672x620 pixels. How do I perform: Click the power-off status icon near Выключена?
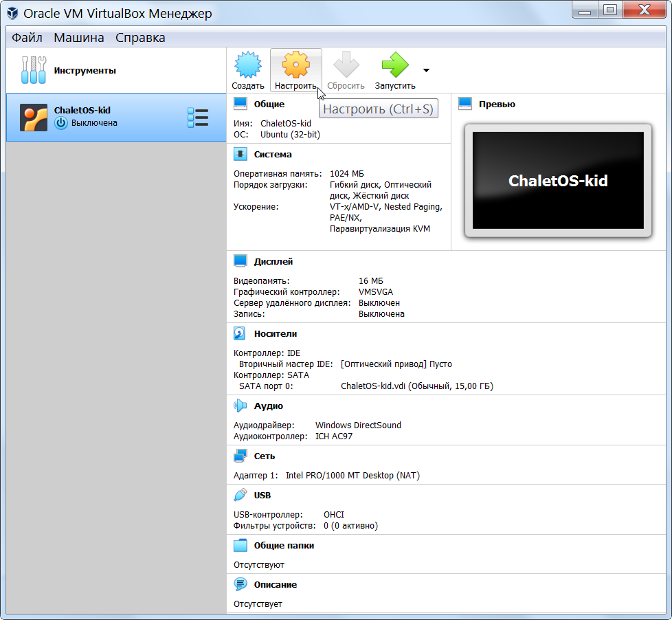(61, 123)
